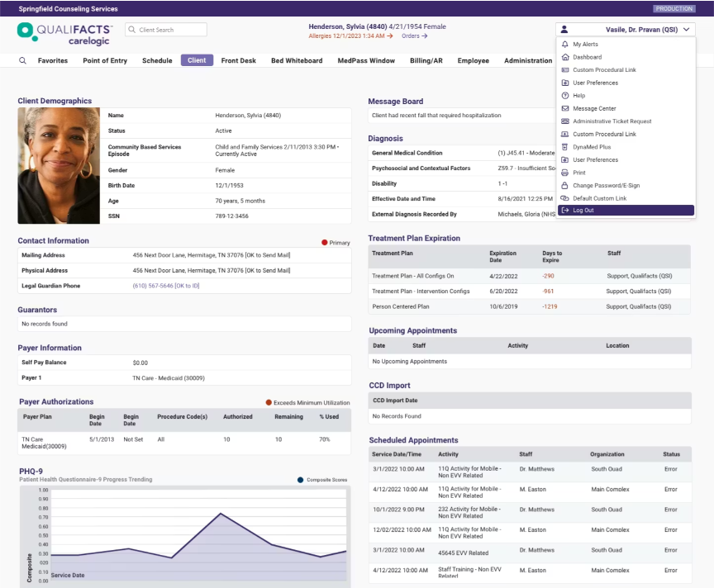Click the Log Out icon
This screenshot has height=588, width=714.
(x=564, y=211)
